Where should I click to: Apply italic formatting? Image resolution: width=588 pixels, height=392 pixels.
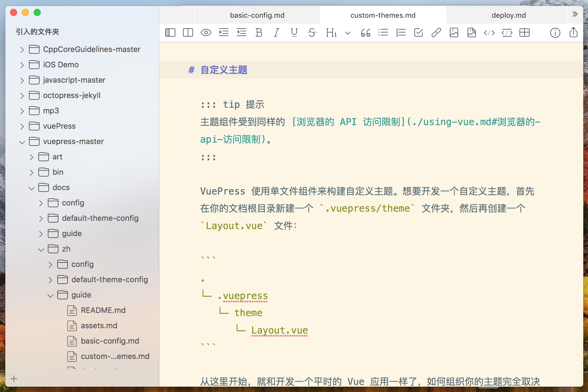point(277,32)
